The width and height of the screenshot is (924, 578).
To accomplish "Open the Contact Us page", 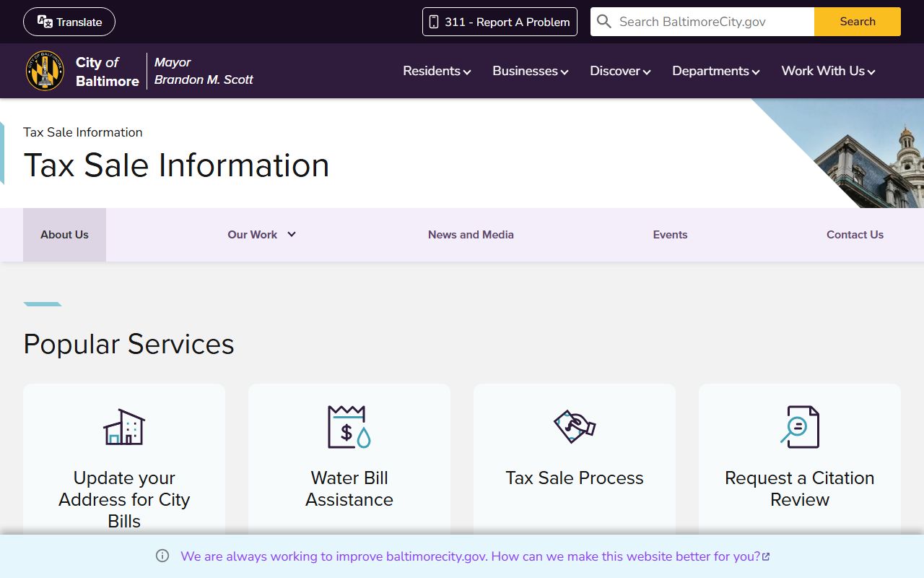I will [855, 235].
